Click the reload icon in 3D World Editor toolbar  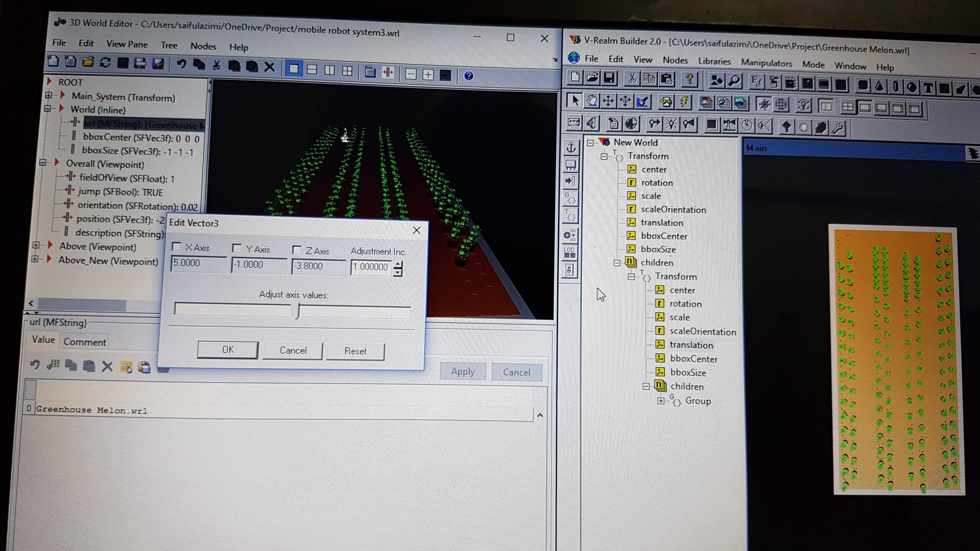pos(105,63)
